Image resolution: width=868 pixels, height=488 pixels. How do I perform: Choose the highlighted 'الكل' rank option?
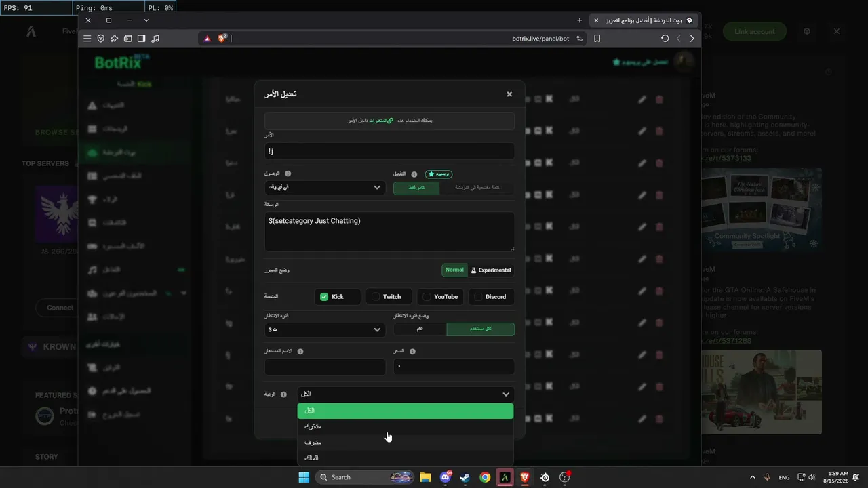click(406, 411)
